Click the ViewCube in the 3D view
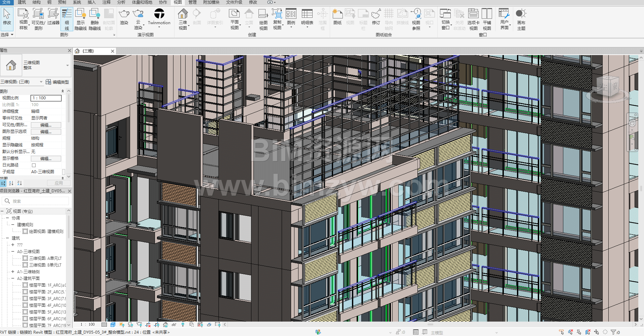This screenshot has height=336, width=644. pos(610,87)
